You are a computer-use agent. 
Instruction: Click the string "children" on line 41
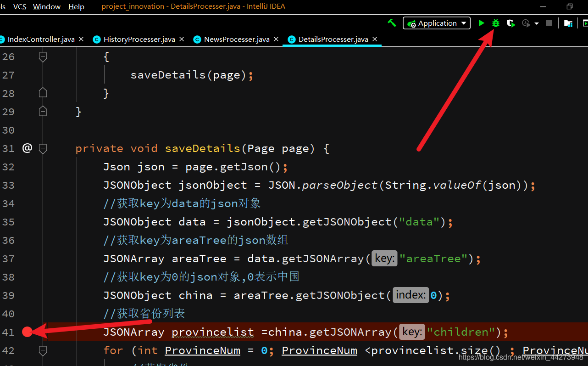[x=461, y=332]
